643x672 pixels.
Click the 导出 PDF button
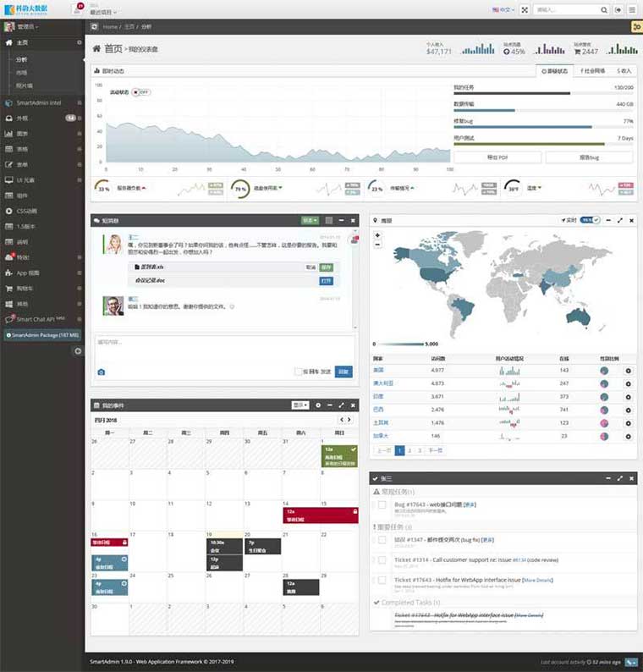[497, 157]
